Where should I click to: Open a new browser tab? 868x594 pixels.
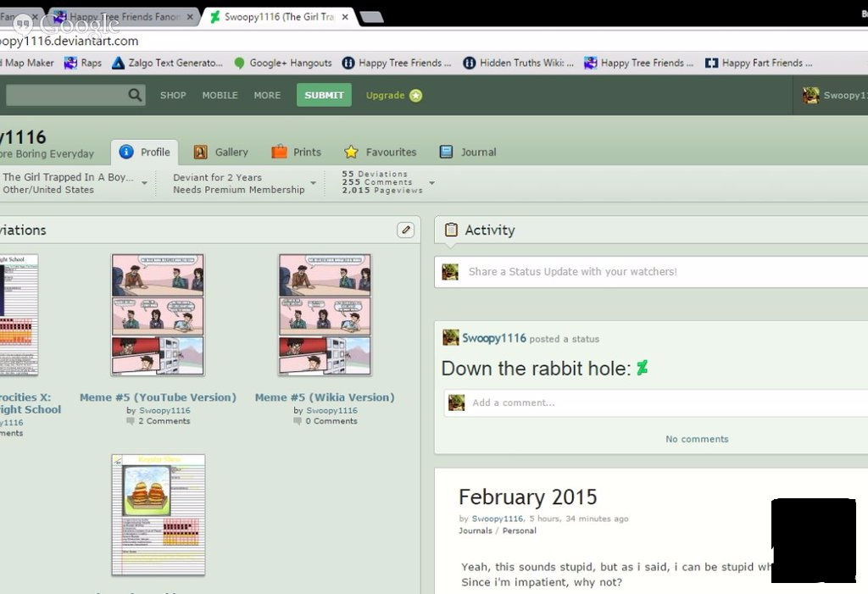coord(372,18)
